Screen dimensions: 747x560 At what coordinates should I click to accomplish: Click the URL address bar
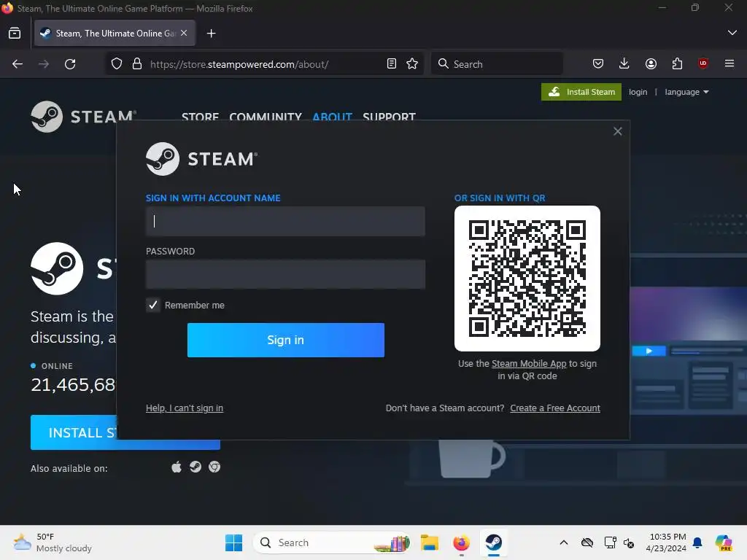pos(264,64)
